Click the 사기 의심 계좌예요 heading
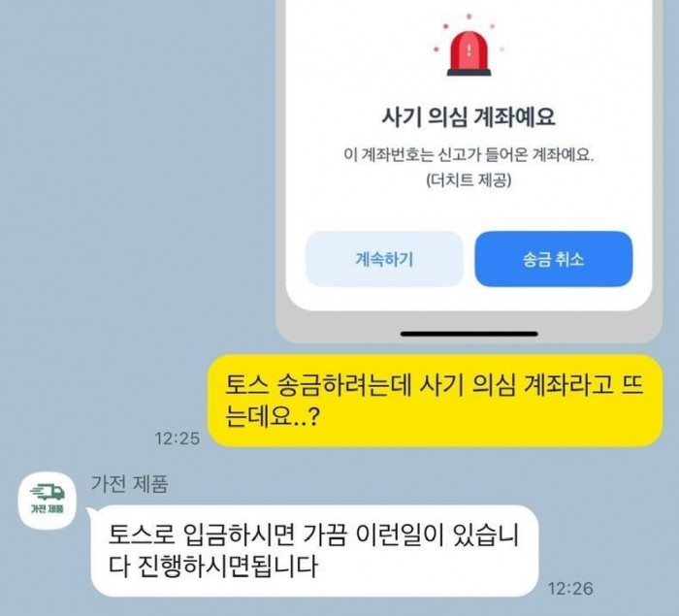 pyautogui.click(x=469, y=116)
